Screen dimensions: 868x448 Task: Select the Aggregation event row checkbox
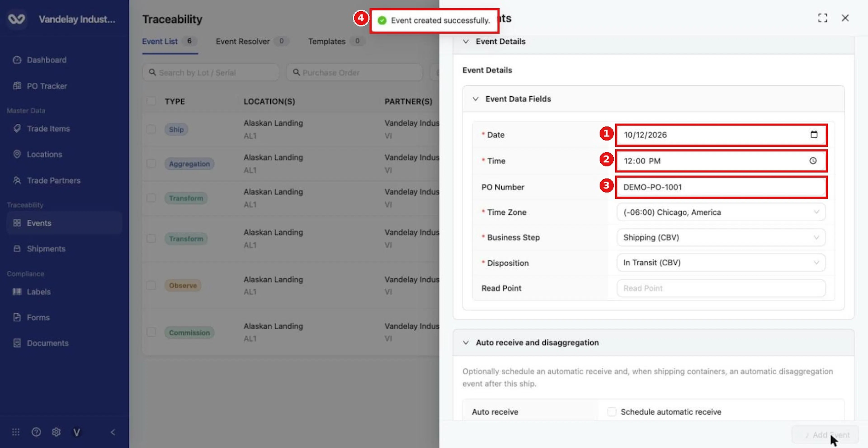click(x=151, y=164)
